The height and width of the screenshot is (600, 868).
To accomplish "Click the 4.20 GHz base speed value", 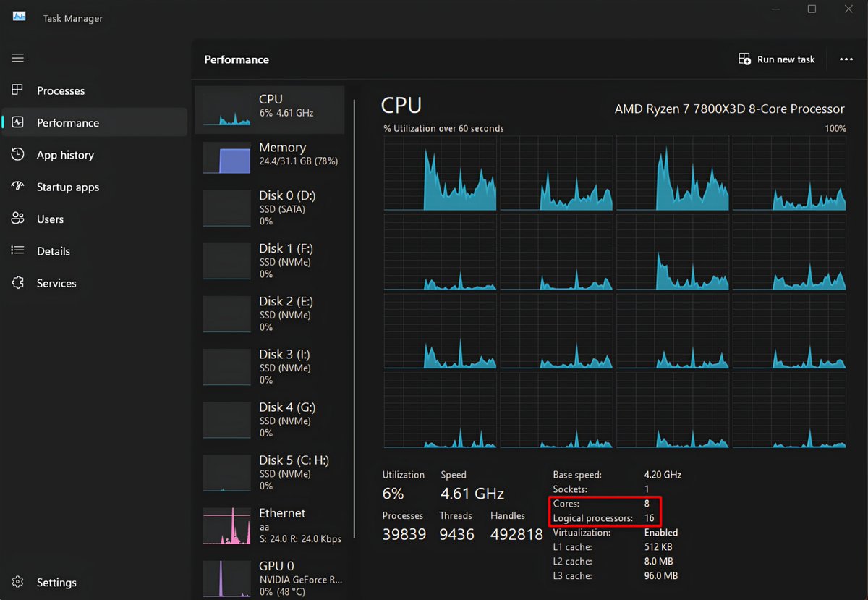I will [663, 475].
